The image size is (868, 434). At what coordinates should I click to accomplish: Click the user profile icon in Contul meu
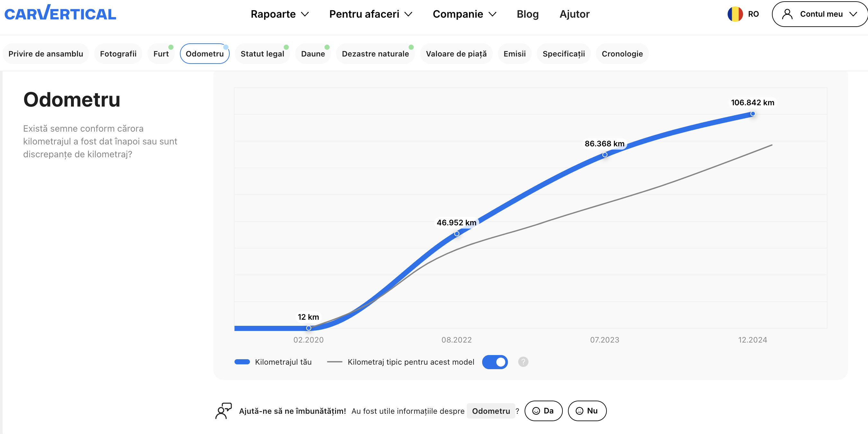(x=787, y=14)
